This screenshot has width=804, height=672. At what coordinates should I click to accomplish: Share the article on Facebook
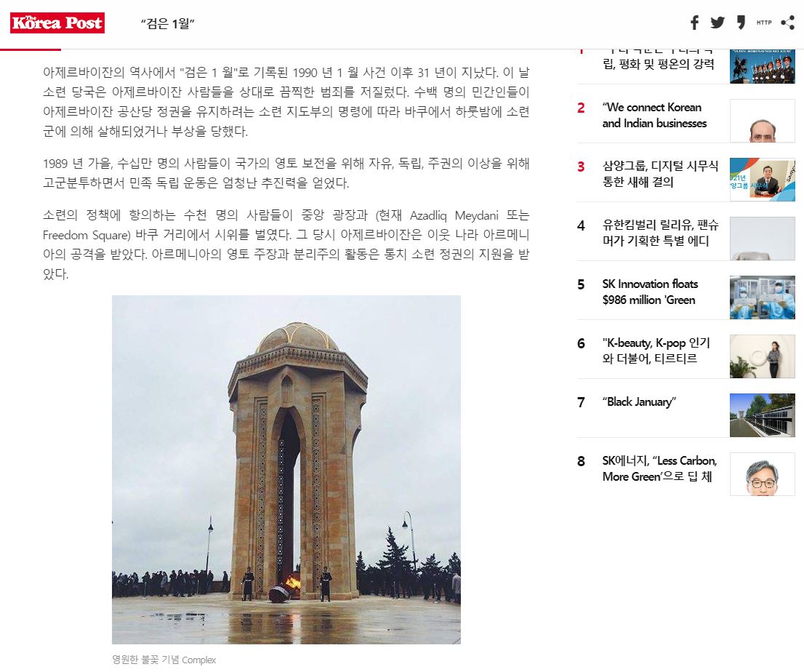(x=694, y=23)
